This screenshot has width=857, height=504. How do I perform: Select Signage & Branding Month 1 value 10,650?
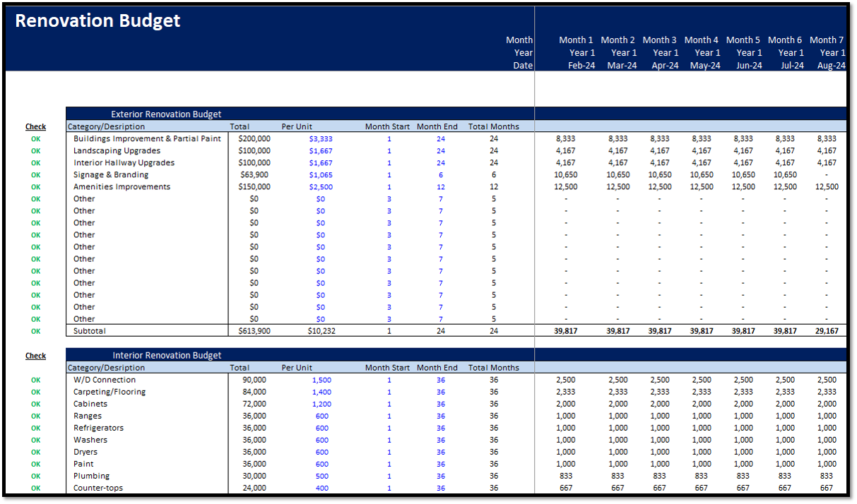[565, 175]
